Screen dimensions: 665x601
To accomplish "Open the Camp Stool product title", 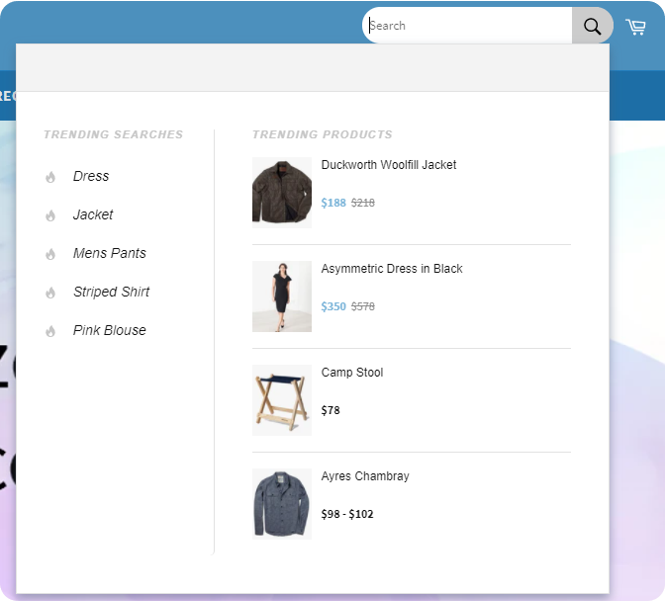I will tap(352, 372).
